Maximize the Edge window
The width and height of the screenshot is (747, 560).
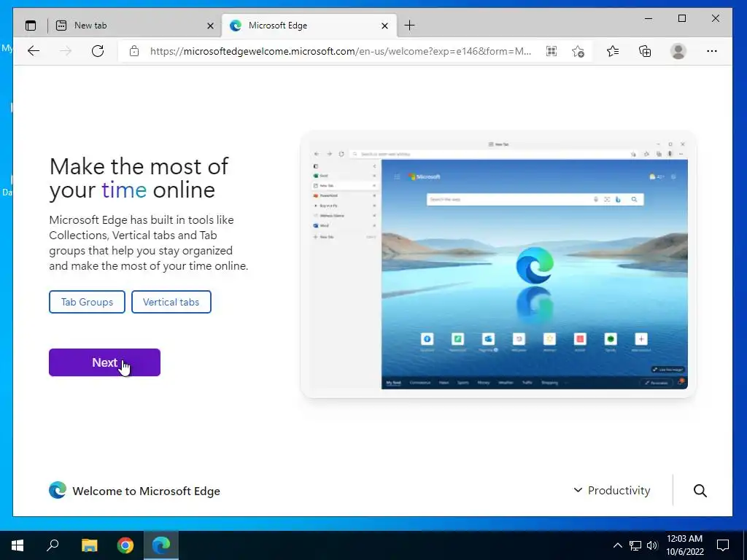682,18
